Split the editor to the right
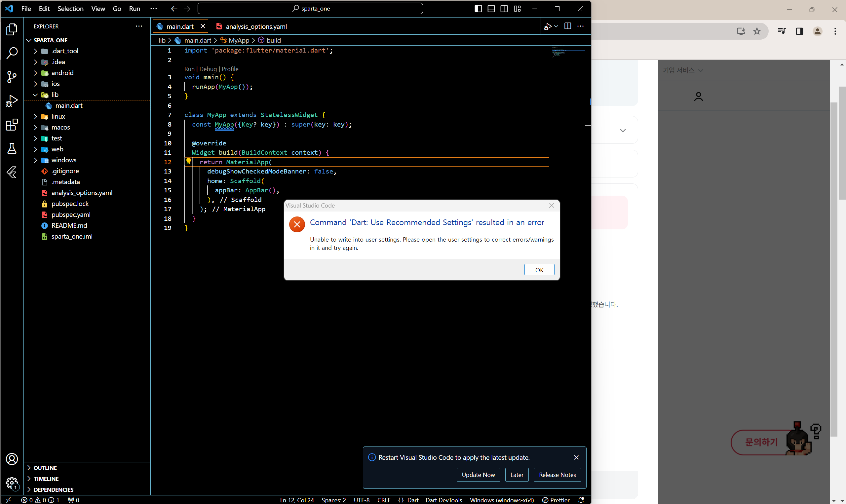This screenshot has height=504, width=846. click(568, 26)
